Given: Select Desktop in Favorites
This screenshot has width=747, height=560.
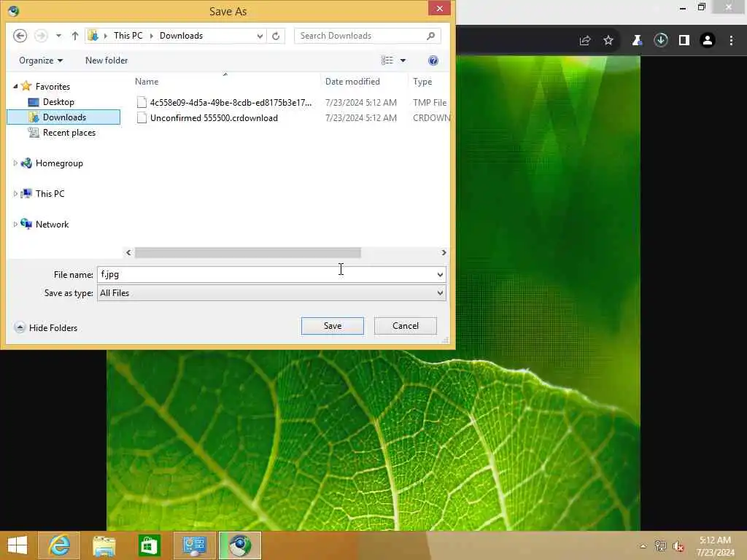Looking at the screenshot, I should coord(58,102).
